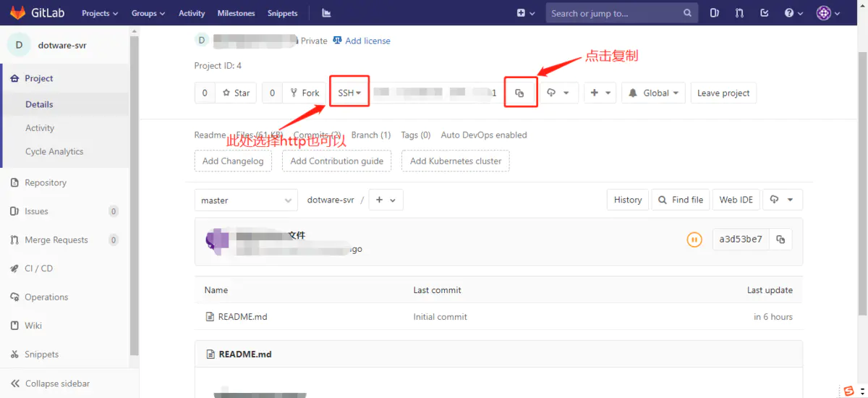Viewport: 868px width, 398px height.
Task: Open the new item plus dropdown in navbar
Action: [526, 13]
